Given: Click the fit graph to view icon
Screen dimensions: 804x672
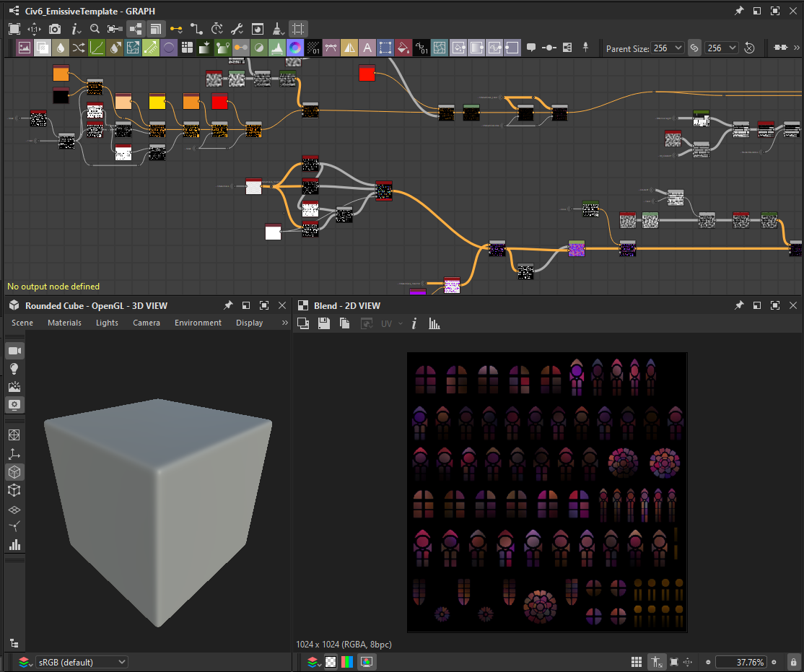Looking at the screenshot, I should point(14,29).
